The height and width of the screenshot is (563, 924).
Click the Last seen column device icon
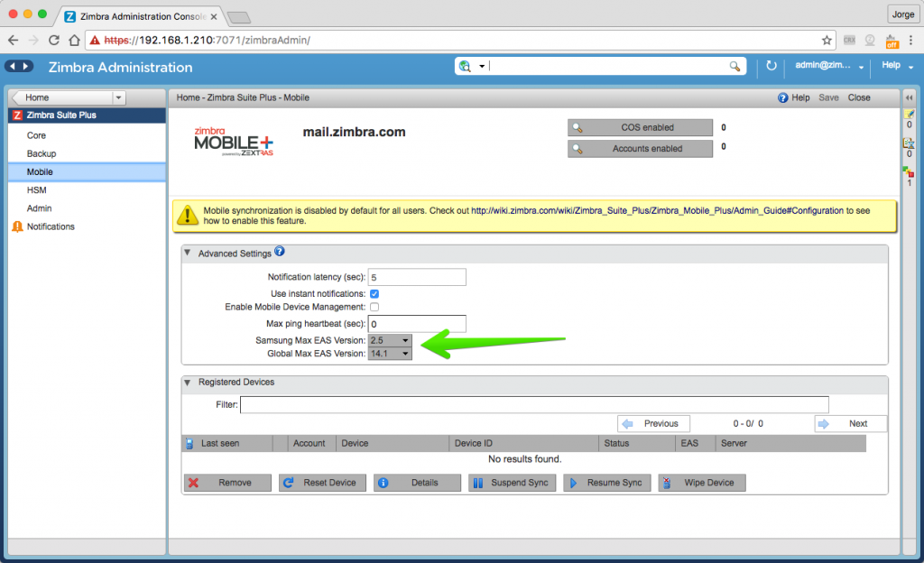189,443
